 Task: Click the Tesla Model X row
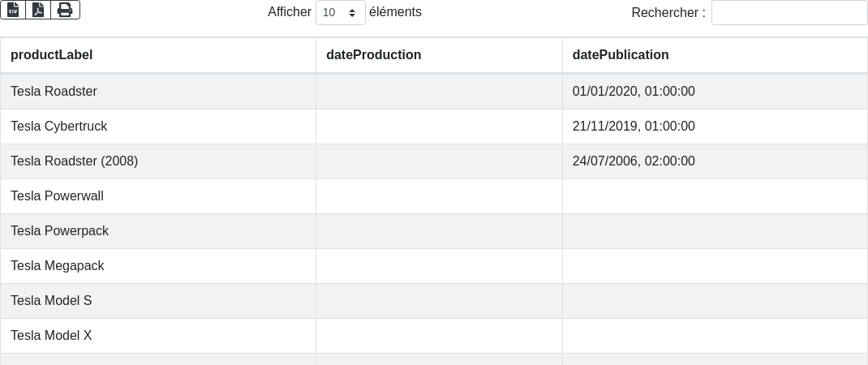pyautogui.click(x=51, y=336)
